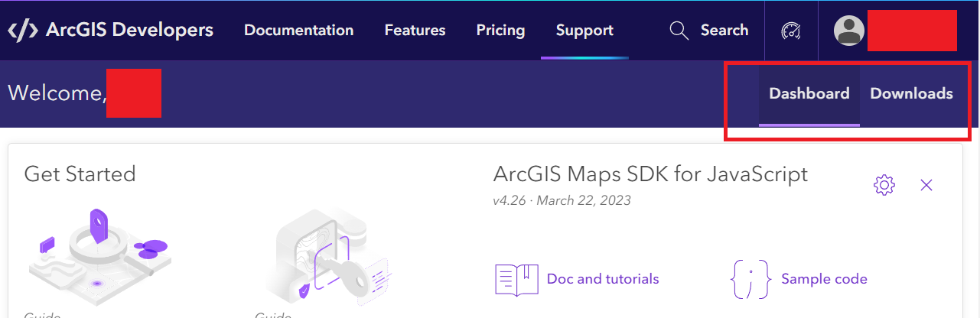Open Doc and tutorials link
Screen dimensions: 980x318
point(603,279)
